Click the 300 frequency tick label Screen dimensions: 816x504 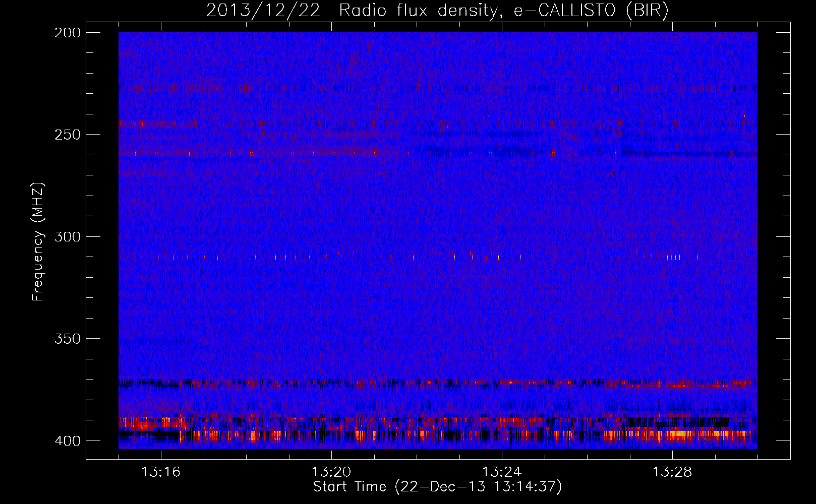point(68,236)
